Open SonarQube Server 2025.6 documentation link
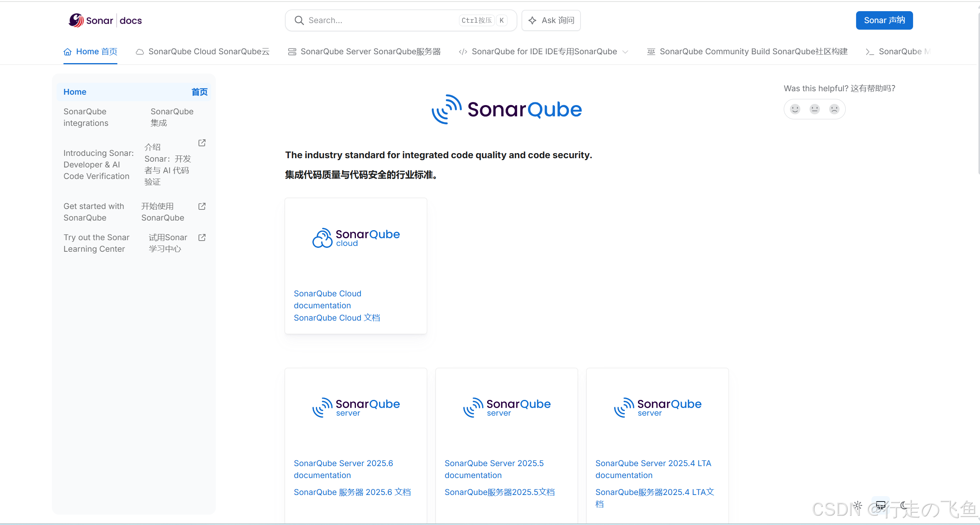The image size is (980, 525). (x=343, y=469)
